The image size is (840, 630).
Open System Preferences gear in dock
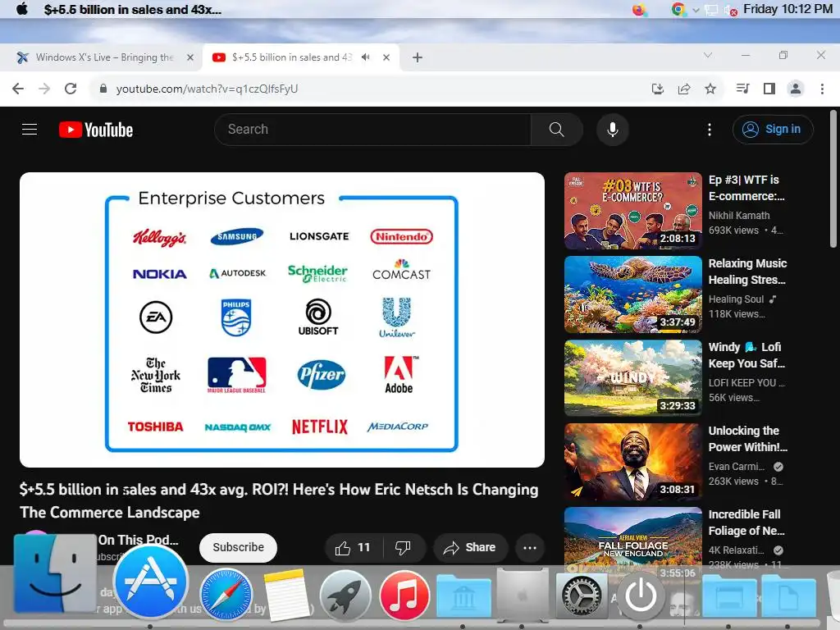581,596
